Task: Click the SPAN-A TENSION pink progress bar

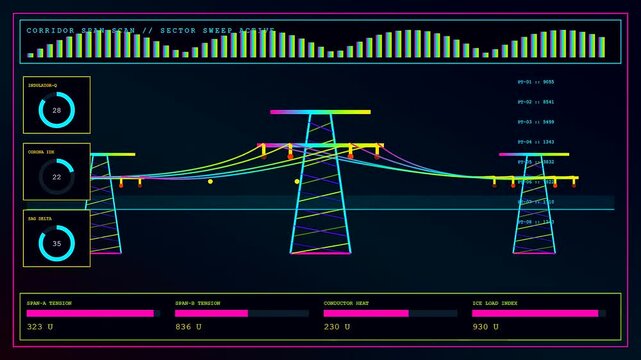Action: tap(93, 313)
